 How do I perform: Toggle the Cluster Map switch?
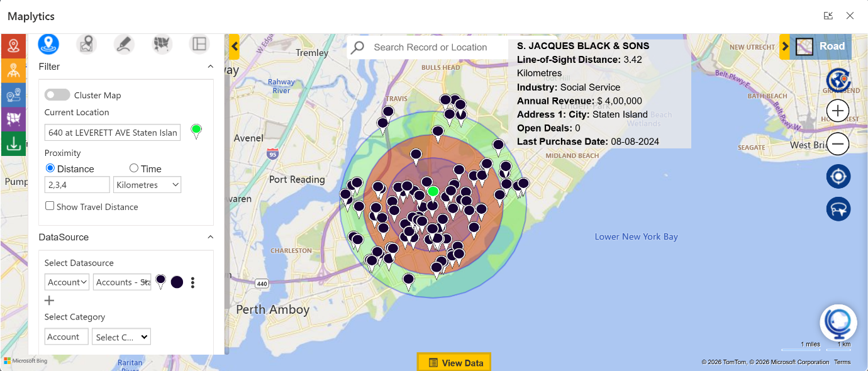57,95
